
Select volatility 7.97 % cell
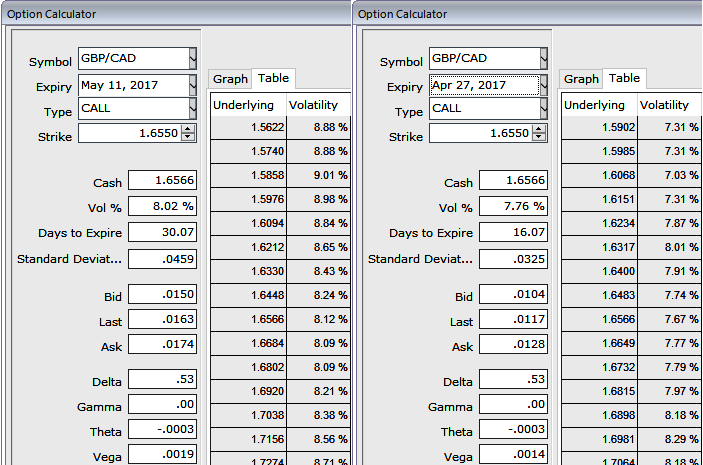pos(669,391)
